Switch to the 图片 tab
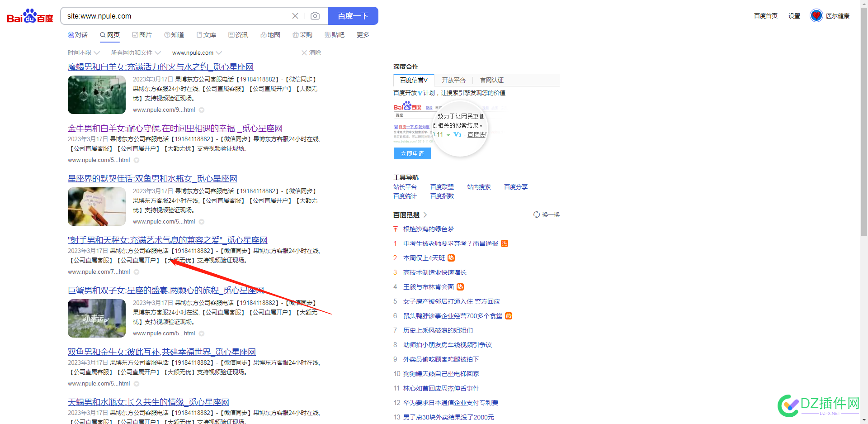This screenshot has width=868, height=424. (x=142, y=35)
